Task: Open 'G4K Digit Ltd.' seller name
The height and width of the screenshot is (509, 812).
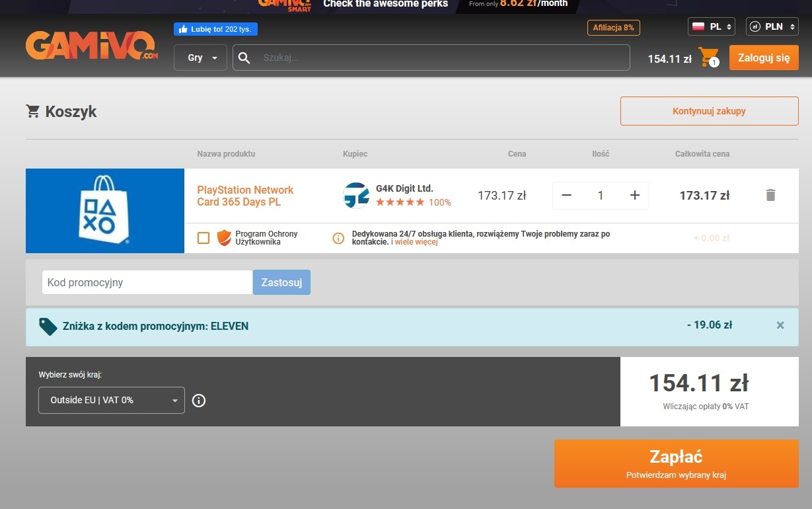Action: tap(404, 188)
